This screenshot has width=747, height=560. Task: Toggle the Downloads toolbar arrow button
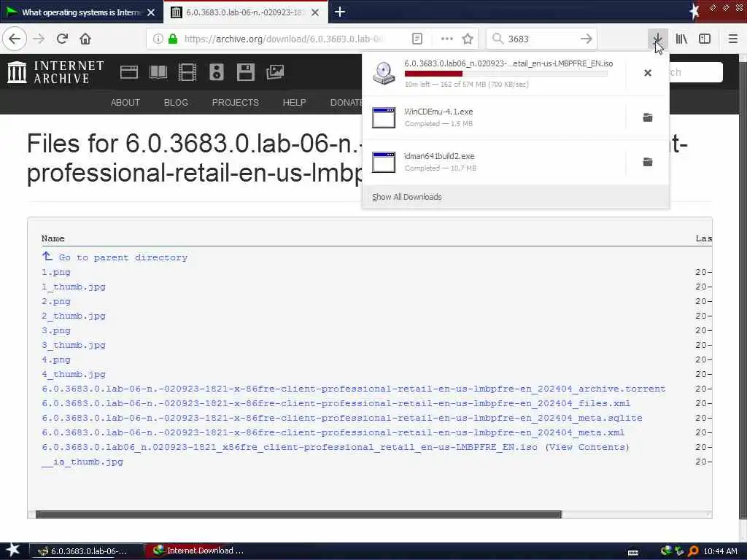657,39
